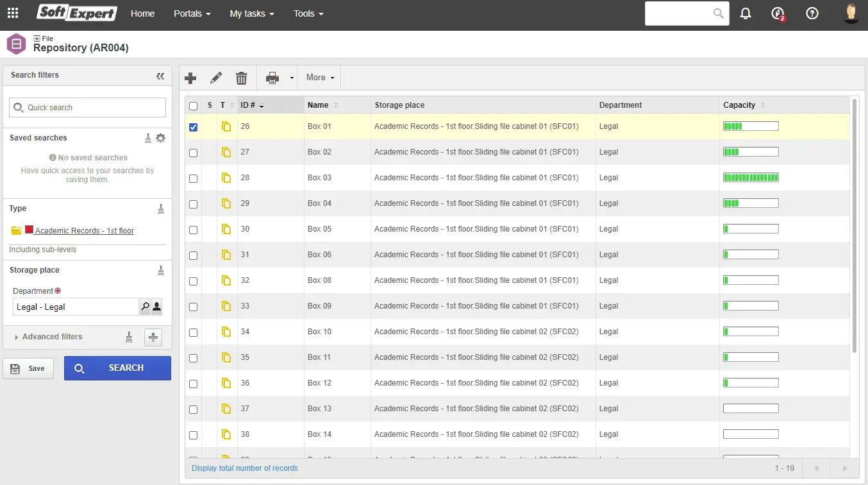
Task: Add an advanced filter with the plus icon
Action: (153, 337)
